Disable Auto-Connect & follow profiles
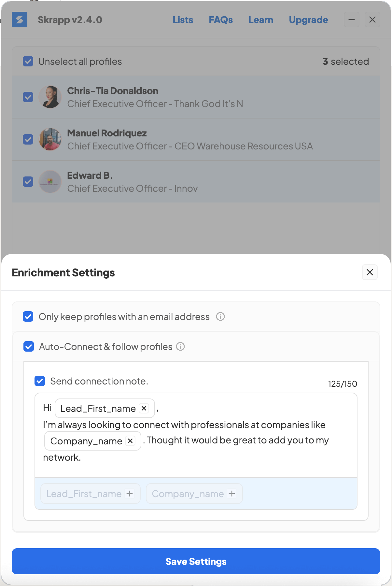Screen dimensions: 392x586 click(29, 347)
